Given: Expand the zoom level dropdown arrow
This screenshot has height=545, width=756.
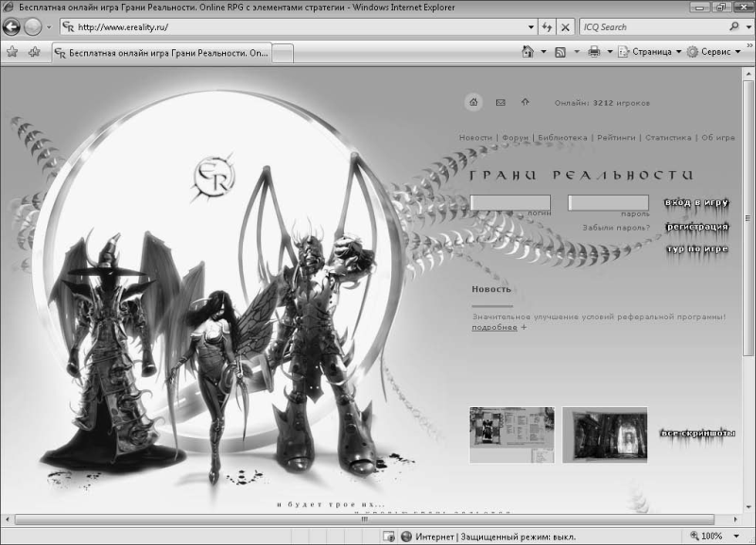Looking at the screenshot, I should tap(736, 536).
